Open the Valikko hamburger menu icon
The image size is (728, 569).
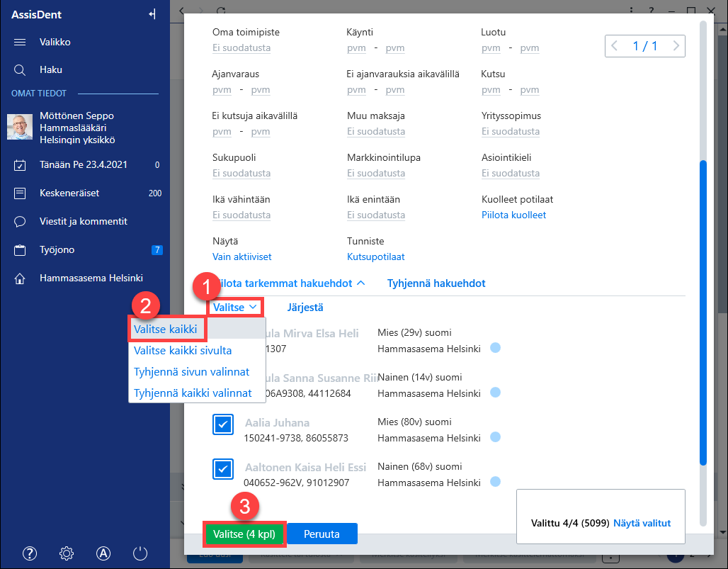pyautogui.click(x=20, y=43)
